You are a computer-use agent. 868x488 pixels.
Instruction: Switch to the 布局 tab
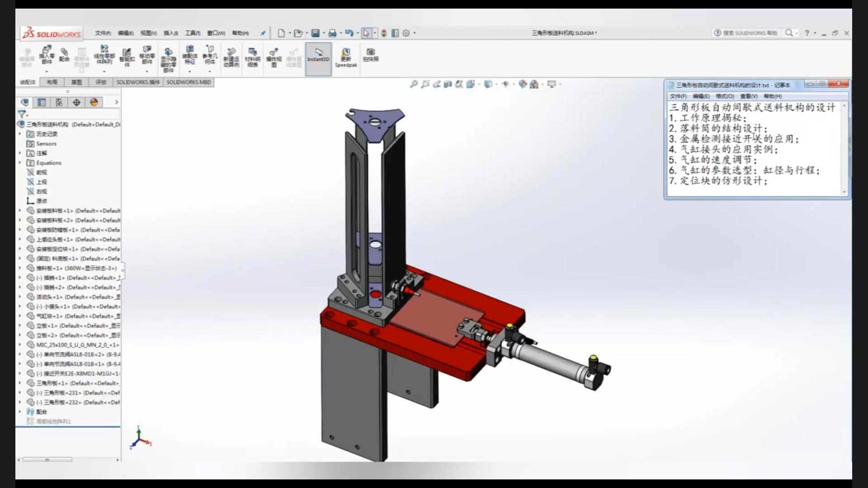point(52,82)
